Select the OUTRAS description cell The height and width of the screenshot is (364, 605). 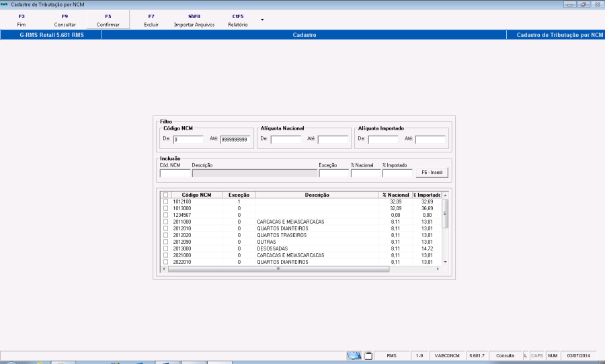(317, 242)
